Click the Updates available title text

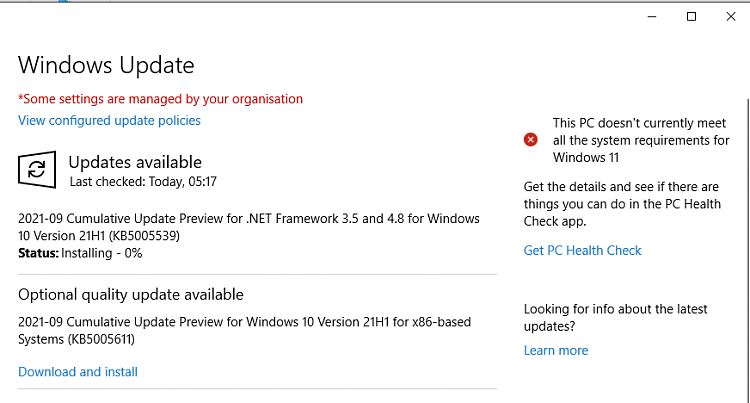pos(135,162)
